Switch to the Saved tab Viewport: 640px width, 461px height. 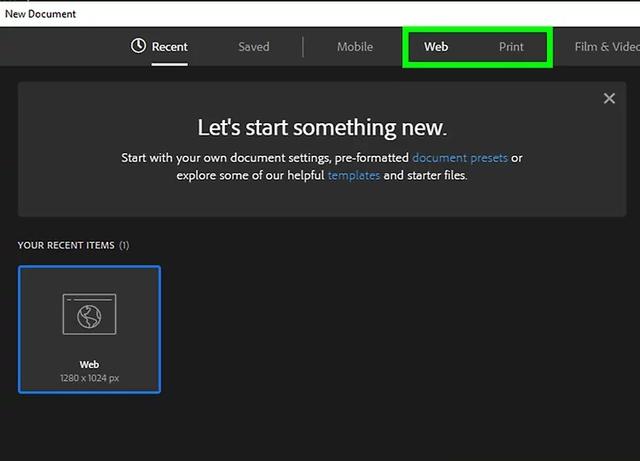tap(253, 47)
